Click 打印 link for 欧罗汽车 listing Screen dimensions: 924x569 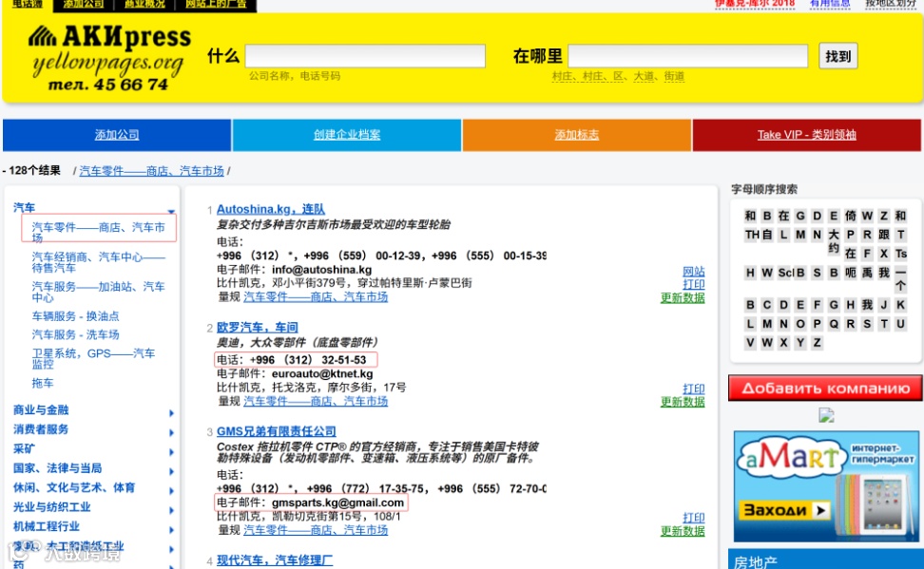coord(694,389)
